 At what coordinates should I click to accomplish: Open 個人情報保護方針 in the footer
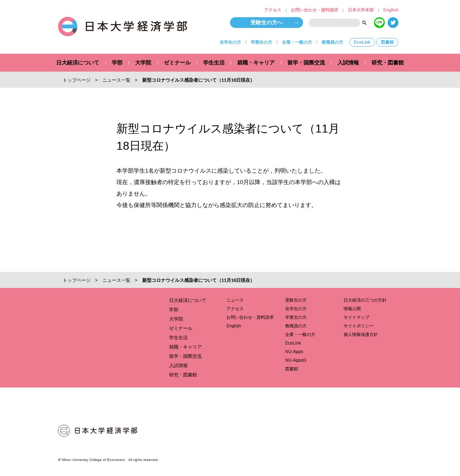click(x=361, y=335)
